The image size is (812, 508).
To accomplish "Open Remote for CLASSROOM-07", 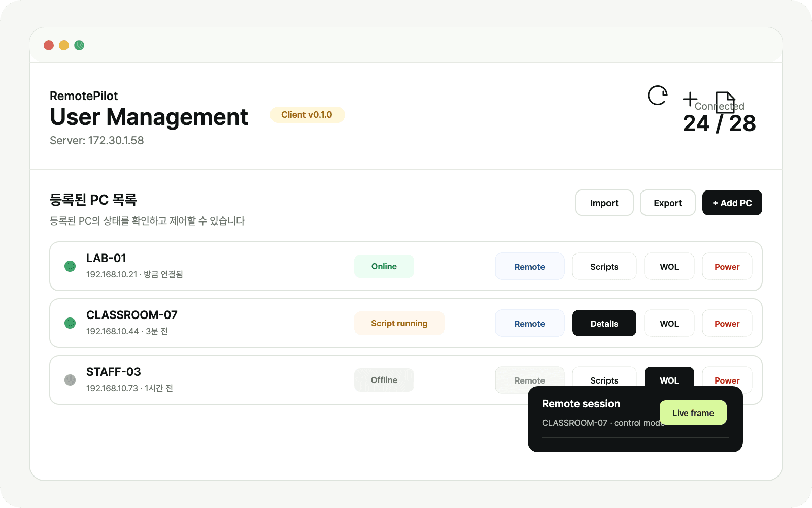I will (x=530, y=323).
